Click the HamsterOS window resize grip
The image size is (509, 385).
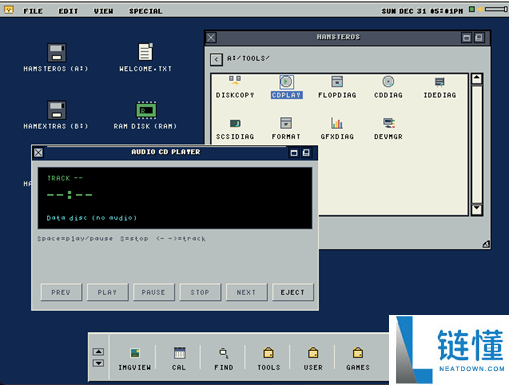(486, 244)
